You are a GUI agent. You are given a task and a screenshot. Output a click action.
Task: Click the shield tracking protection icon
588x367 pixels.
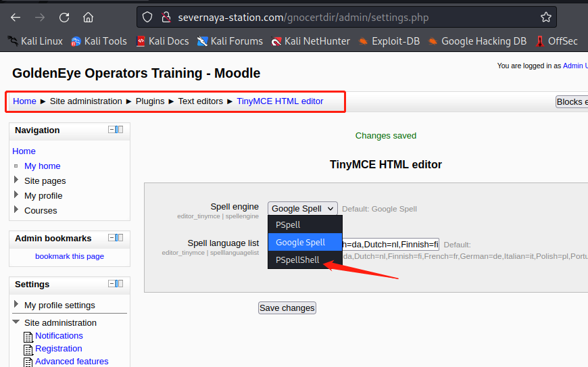coord(147,18)
